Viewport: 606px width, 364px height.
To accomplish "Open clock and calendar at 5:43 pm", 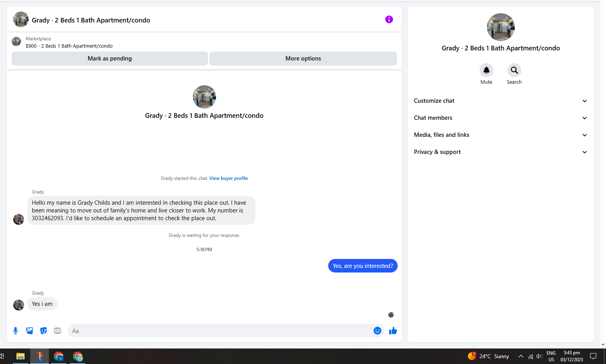I will click(x=571, y=356).
